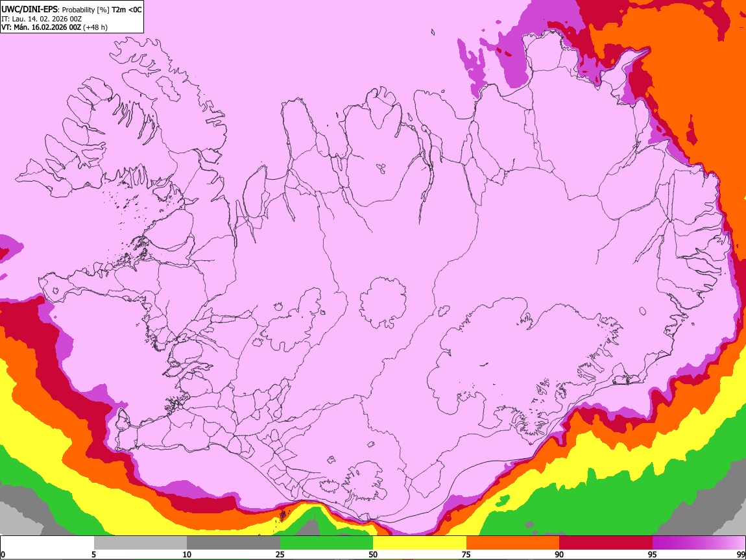Click the light gray 5–10% legend band
Image resolution: width=746 pixels, height=560 pixels.
coord(140,542)
